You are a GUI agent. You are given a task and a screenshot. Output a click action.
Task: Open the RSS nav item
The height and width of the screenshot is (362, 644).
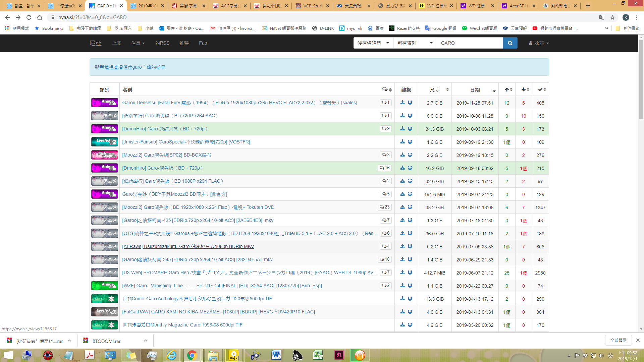click(162, 43)
